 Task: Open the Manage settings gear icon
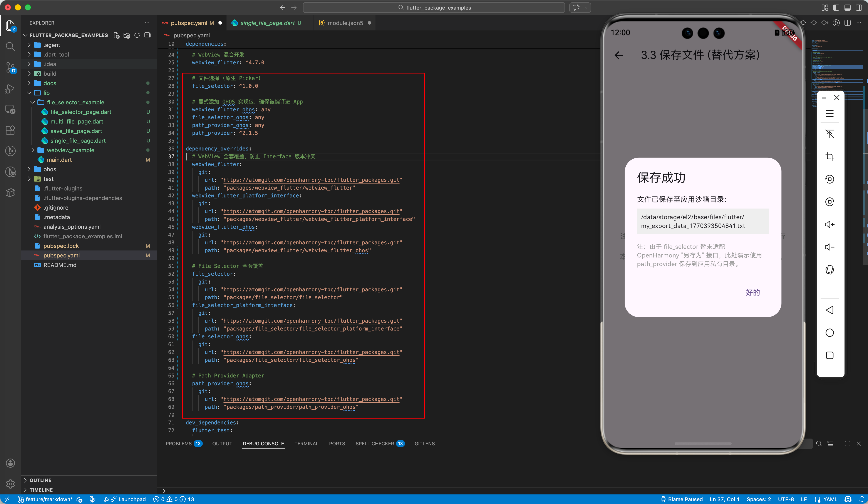coord(10,484)
